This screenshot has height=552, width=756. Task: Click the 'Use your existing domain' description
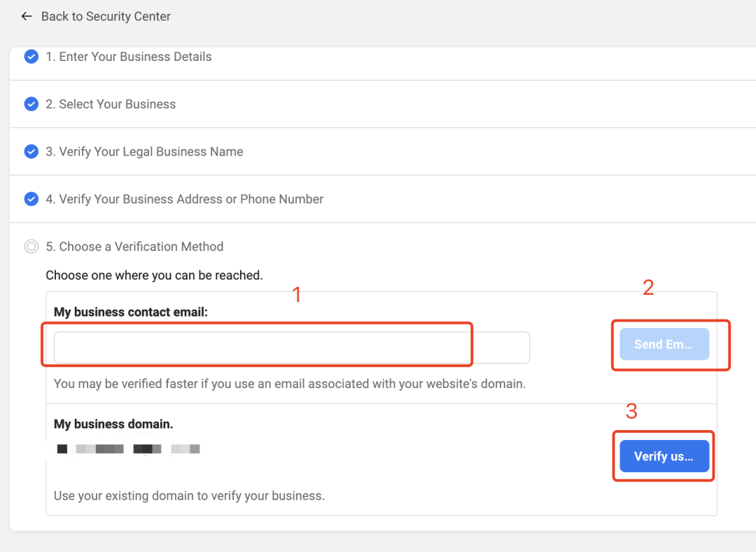[x=189, y=496]
